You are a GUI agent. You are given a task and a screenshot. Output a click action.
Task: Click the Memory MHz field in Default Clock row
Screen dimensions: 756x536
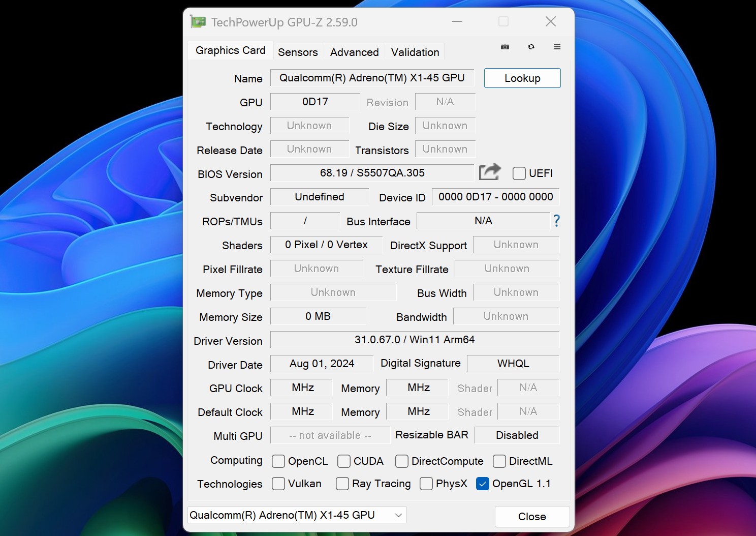pos(417,411)
